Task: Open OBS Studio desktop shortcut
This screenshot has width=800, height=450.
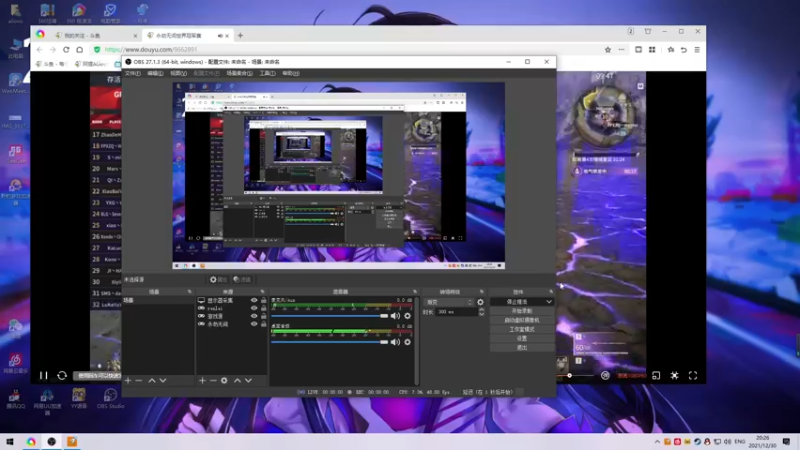Action: click(110, 398)
